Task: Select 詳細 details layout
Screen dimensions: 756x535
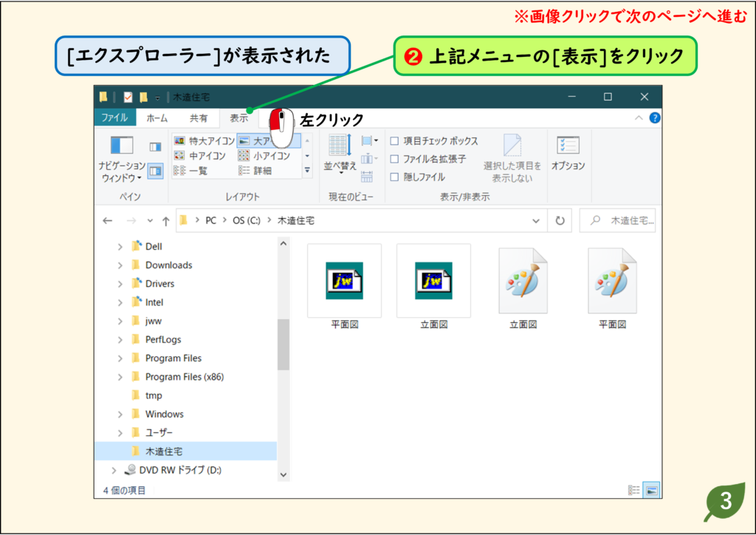Action: point(255,171)
